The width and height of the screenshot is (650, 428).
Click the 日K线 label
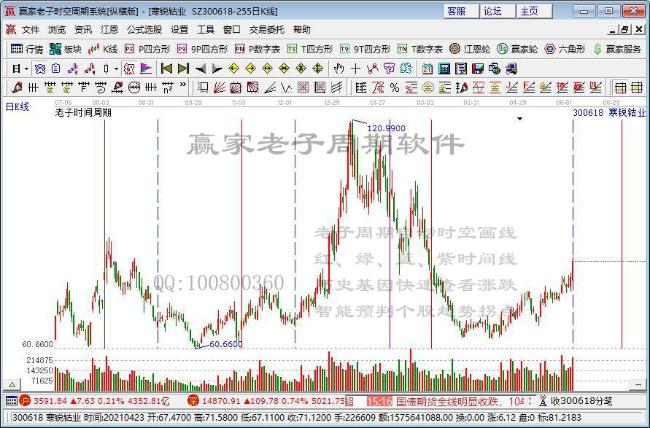[x=17, y=107]
